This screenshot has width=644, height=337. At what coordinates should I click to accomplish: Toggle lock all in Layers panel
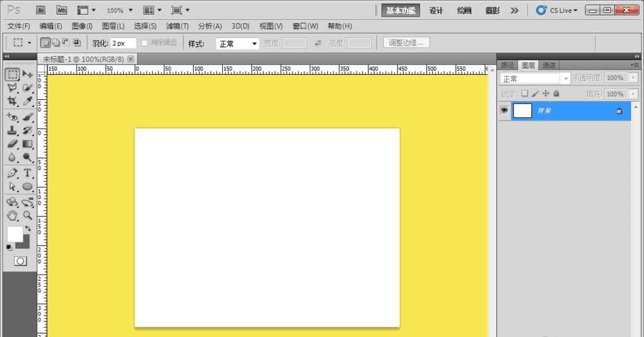(556, 93)
